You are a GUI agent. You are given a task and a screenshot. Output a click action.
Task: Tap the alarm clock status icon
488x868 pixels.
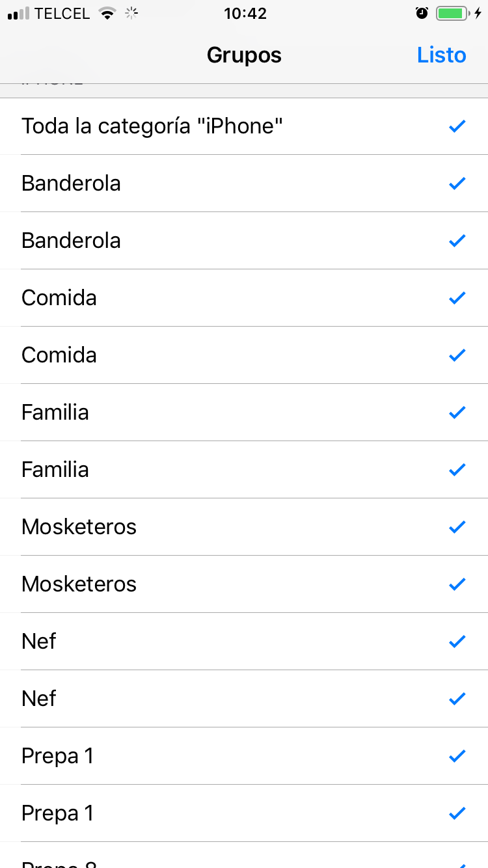coord(422,13)
